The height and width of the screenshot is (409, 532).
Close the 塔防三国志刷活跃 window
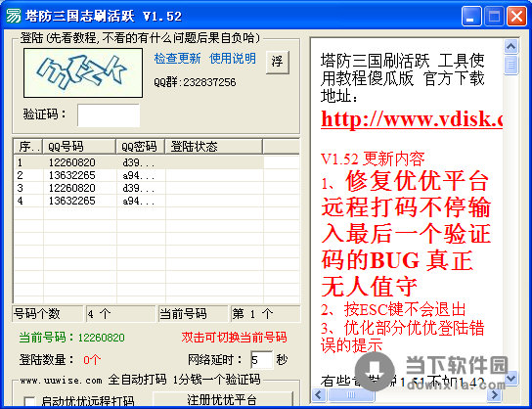516,16
